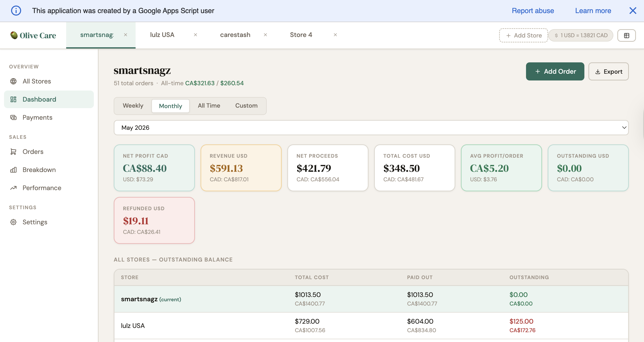This screenshot has height=342, width=644.
Task: Click the Total Cost USD card
Action: click(x=415, y=168)
